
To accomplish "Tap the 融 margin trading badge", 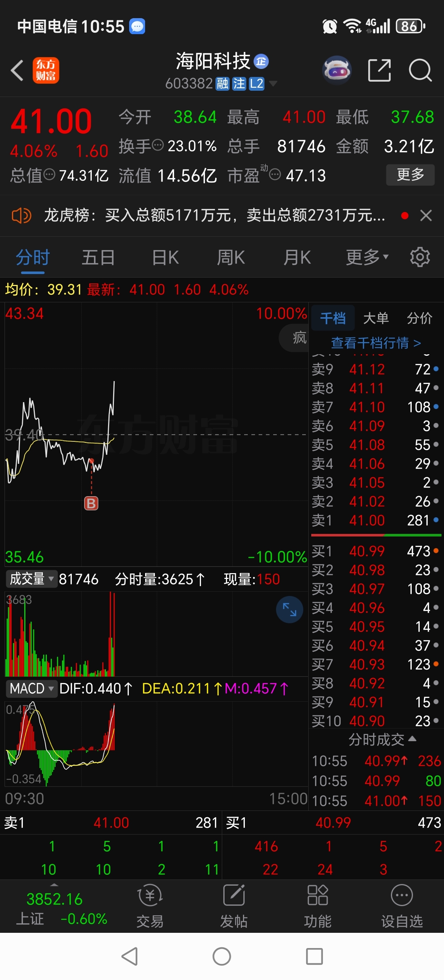I will click(x=222, y=84).
